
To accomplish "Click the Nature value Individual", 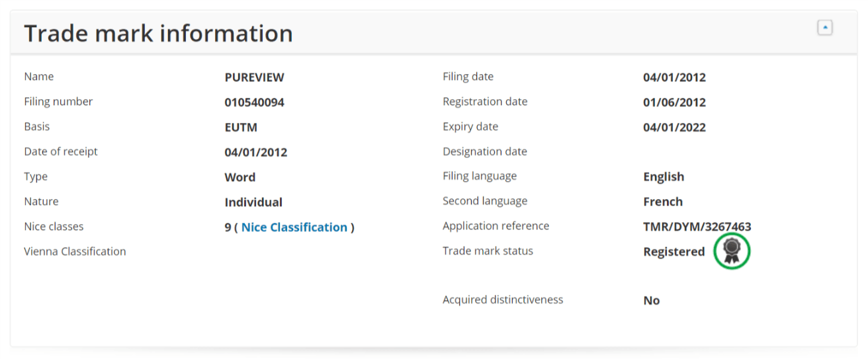I will pyautogui.click(x=253, y=202).
